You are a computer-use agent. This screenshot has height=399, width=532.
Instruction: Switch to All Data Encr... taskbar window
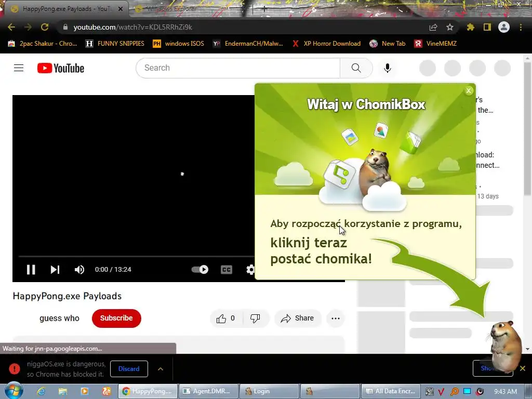click(x=391, y=391)
